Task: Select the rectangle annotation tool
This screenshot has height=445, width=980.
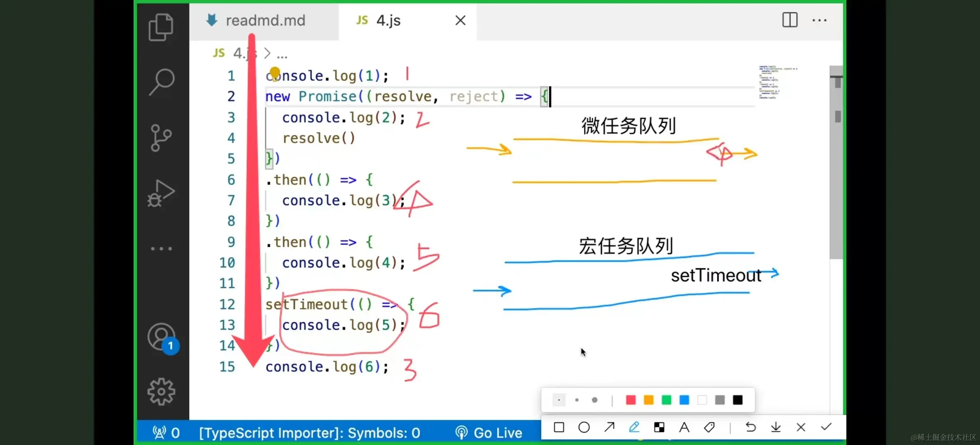Action: [559, 427]
